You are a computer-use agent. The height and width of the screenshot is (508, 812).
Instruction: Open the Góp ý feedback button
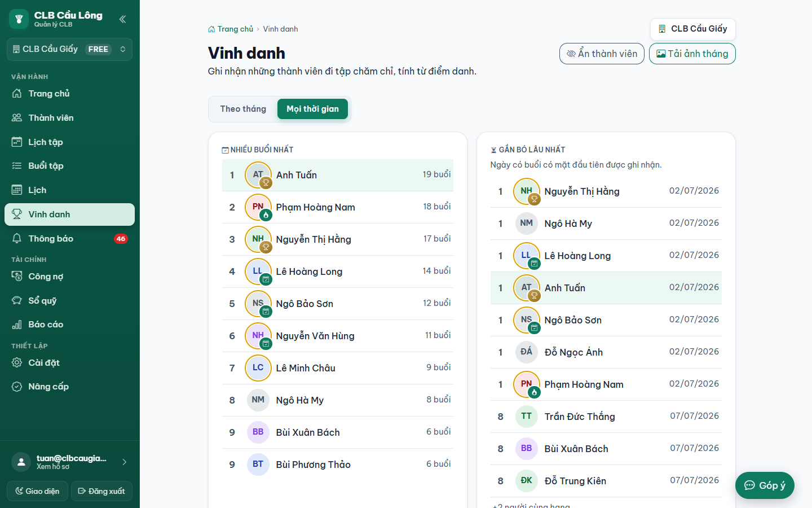click(765, 485)
